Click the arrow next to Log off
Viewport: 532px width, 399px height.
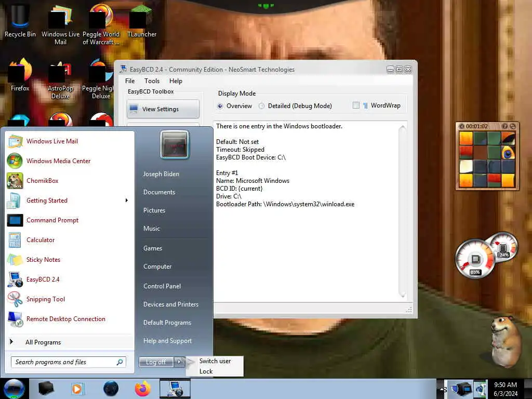point(179,362)
